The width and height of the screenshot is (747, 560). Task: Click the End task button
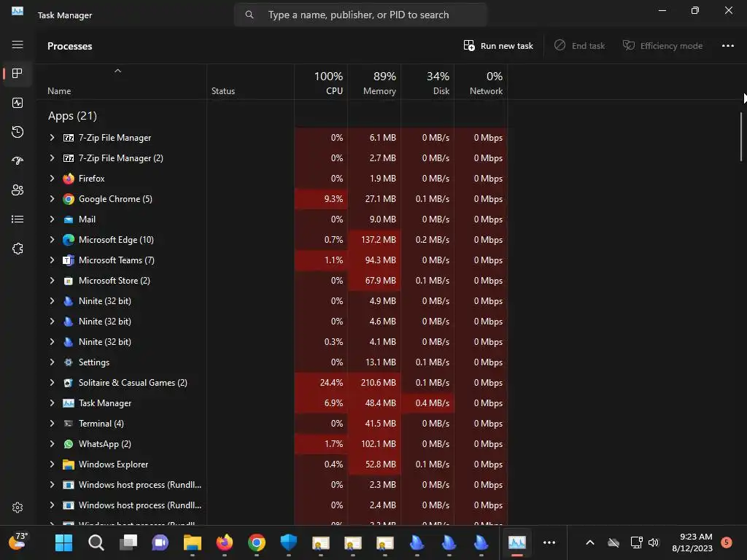tap(579, 46)
